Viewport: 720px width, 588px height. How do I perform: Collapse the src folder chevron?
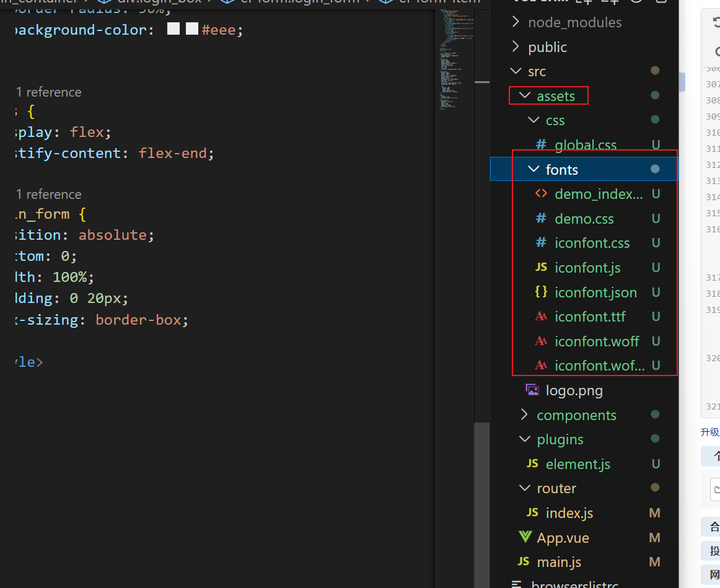[x=516, y=71]
